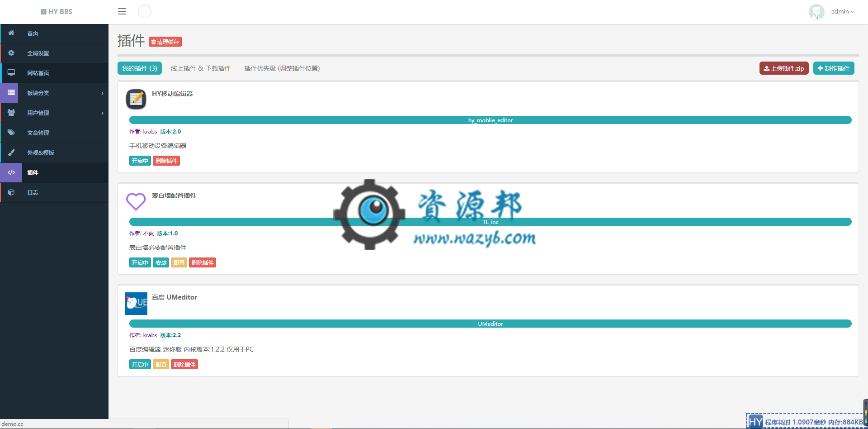The height and width of the screenshot is (429, 868).
Task: Click the monitor icon for 网站首页
Action: (11, 73)
